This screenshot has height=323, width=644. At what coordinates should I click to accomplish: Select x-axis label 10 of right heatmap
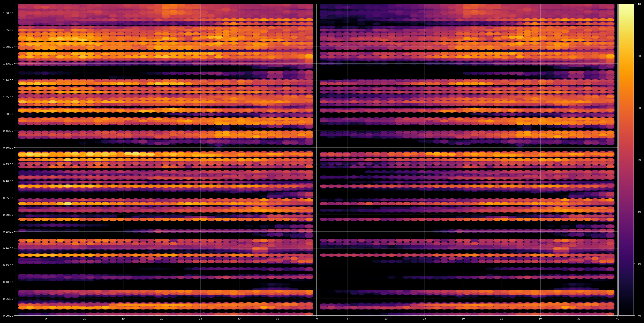coord(386,319)
